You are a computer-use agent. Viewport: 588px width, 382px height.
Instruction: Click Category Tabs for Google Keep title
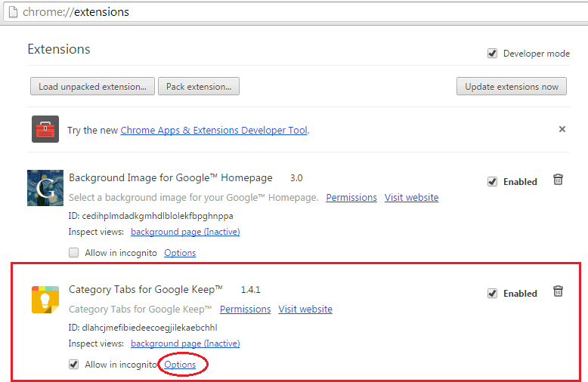(146, 289)
